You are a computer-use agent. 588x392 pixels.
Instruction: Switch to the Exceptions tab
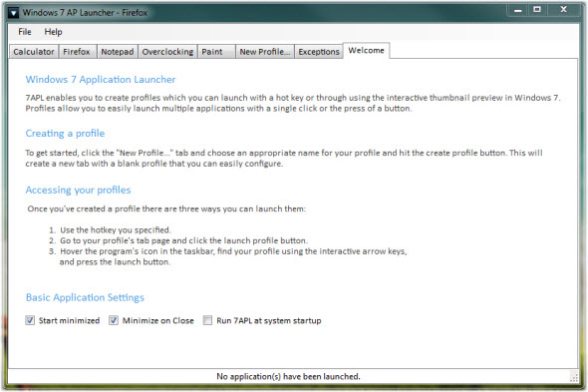pos(319,52)
